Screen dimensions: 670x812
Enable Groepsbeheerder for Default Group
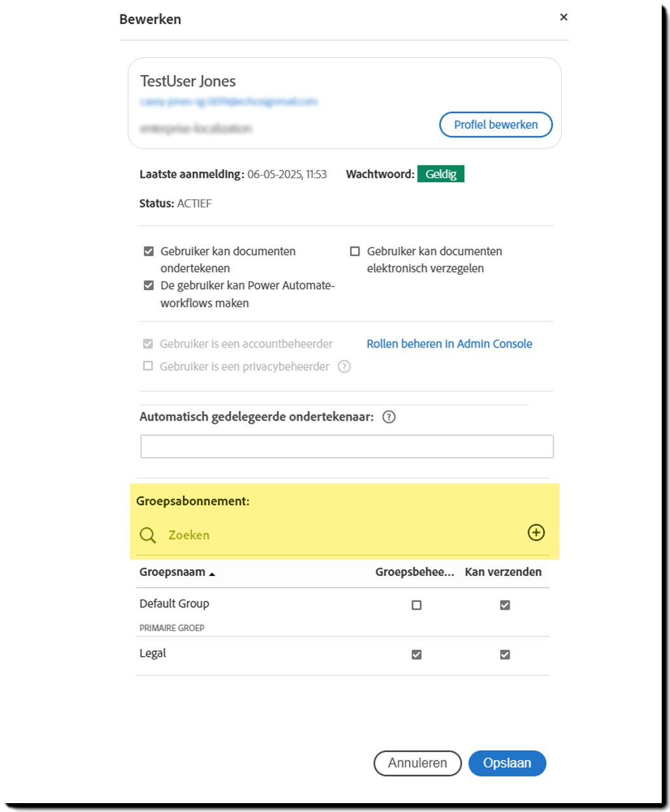[x=417, y=605]
